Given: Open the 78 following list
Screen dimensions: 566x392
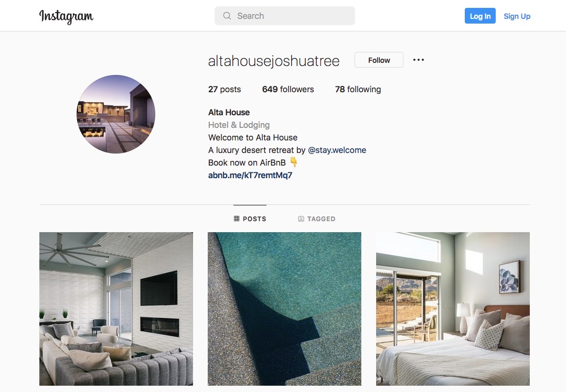Looking at the screenshot, I should tap(358, 90).
